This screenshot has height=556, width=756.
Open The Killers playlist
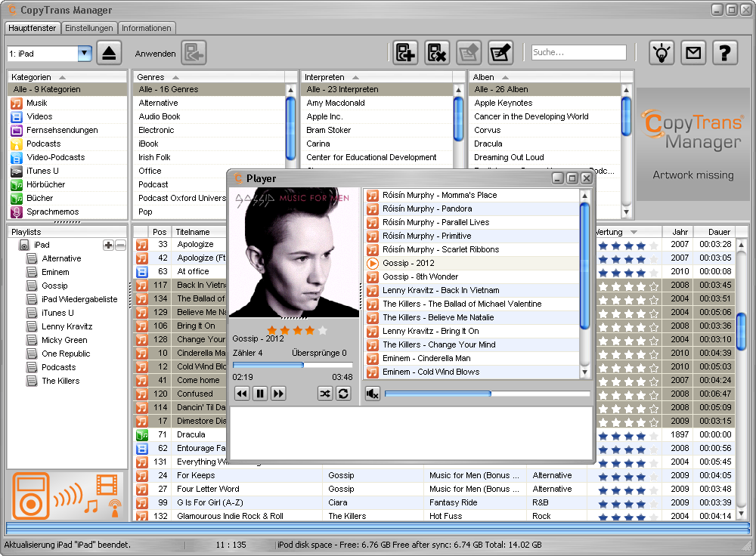(60, 381)
